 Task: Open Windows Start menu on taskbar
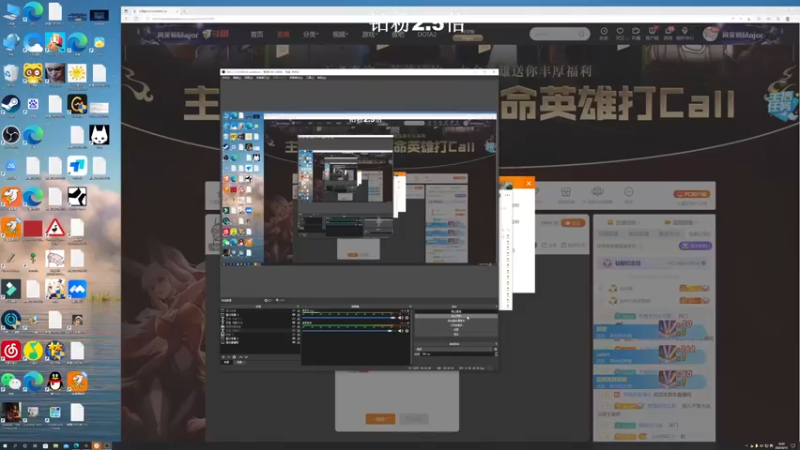(4, 445)
